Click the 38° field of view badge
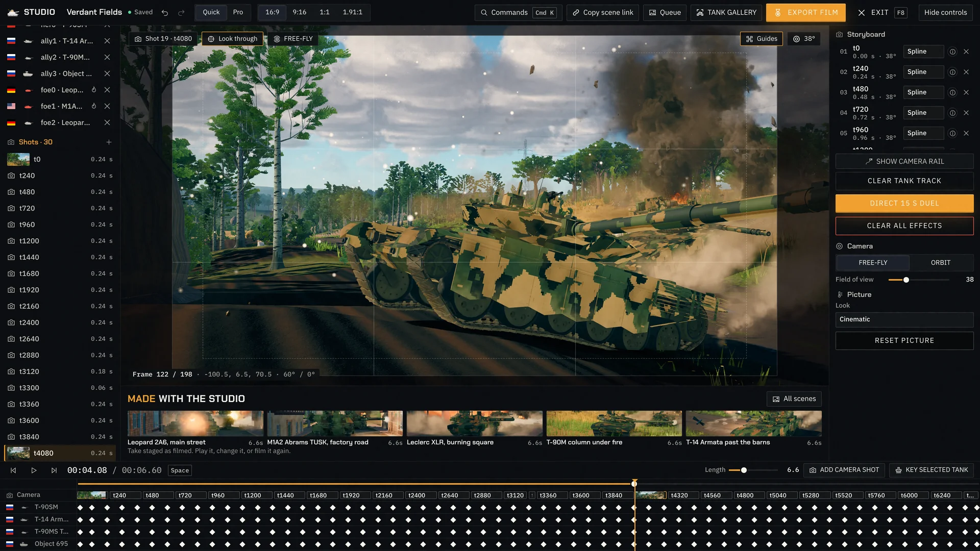Screen dimensions: 980x551 click(x=804, y=39)
